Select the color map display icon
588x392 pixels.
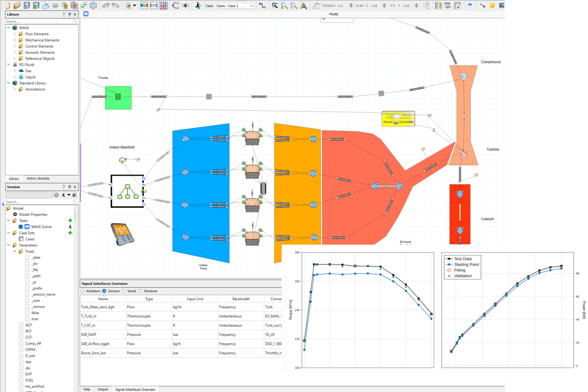point(144,5)
